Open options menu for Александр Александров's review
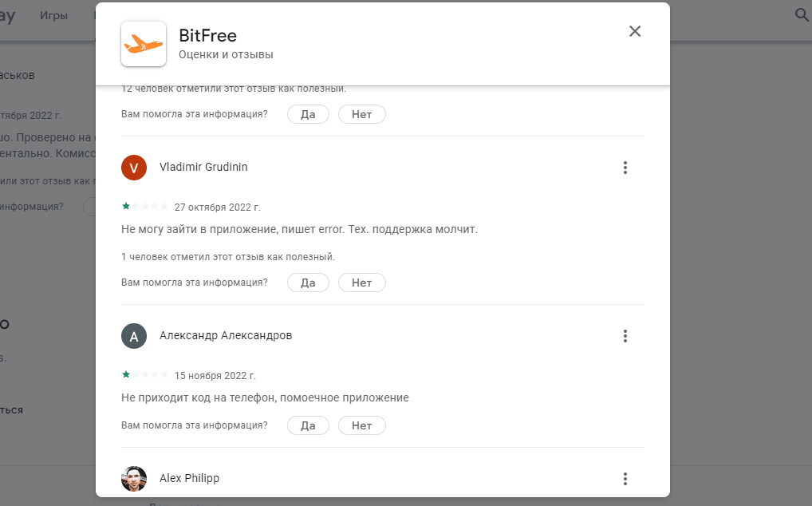This screenshot has height=506, width=812. pos(625,336)
